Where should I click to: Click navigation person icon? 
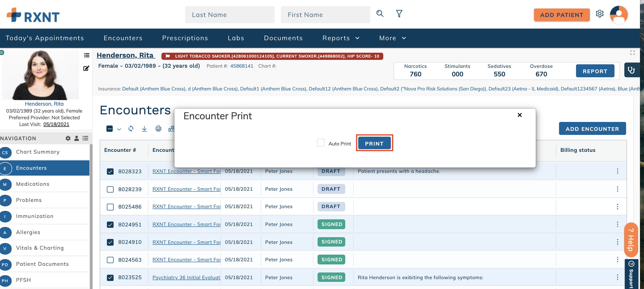pyautogui.click(x=76, y=138)
